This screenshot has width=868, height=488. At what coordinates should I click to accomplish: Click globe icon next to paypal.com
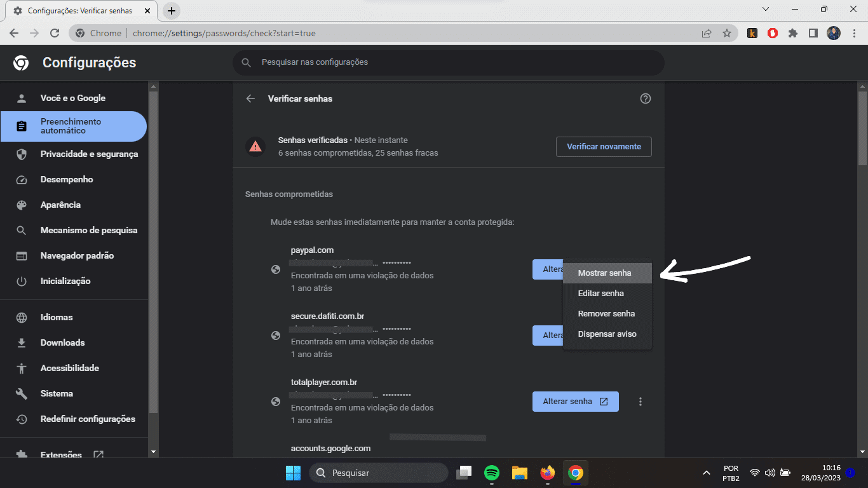(x=276, y=269)
